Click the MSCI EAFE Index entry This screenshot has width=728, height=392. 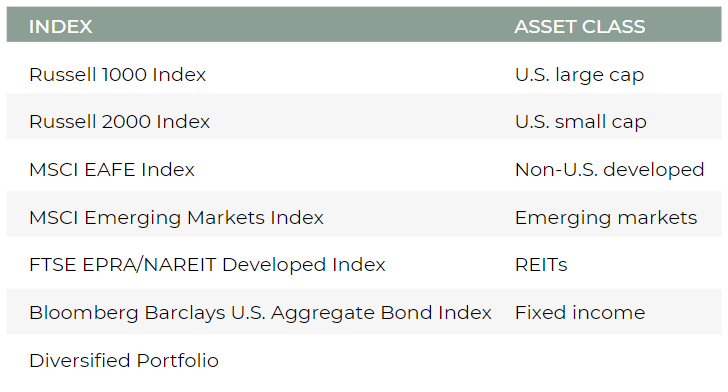click(x=112, y=170)
